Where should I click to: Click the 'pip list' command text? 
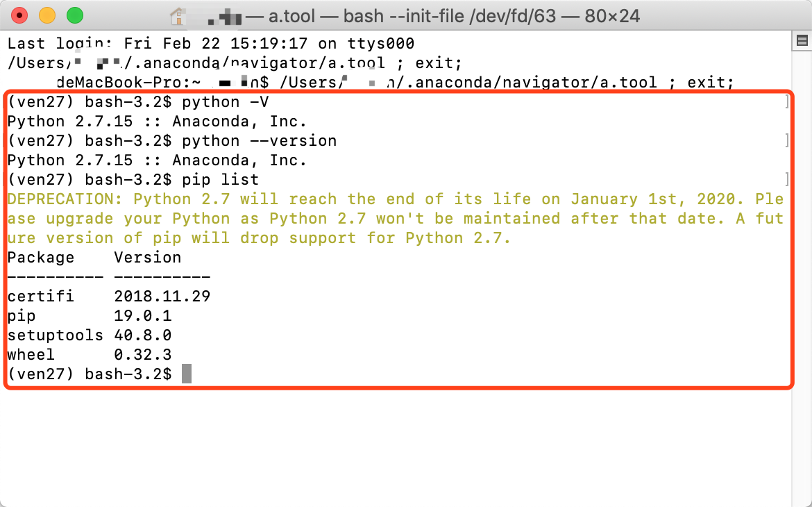[220, 180]
